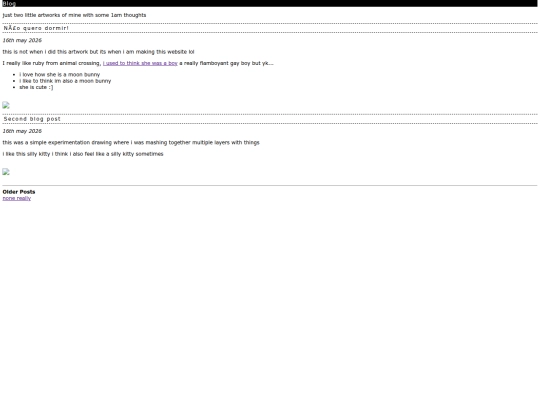
Task: Click the broken image under the ruby post
Action: [6, 105]
